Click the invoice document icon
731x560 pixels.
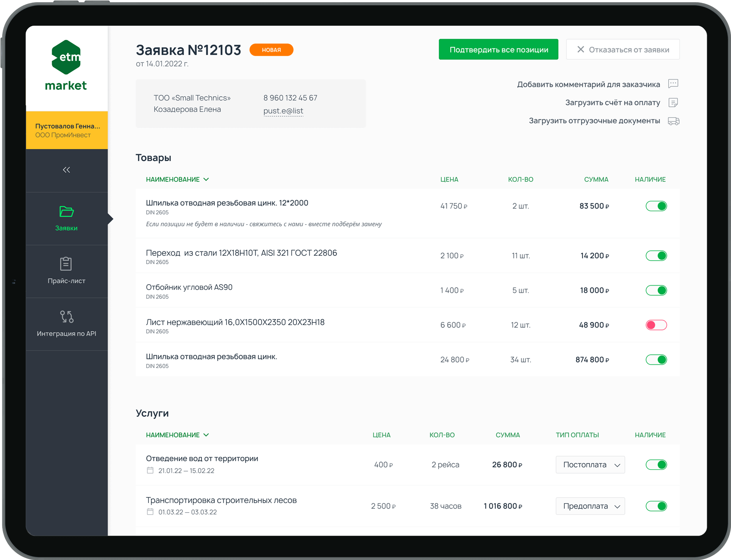pos(673,102)
